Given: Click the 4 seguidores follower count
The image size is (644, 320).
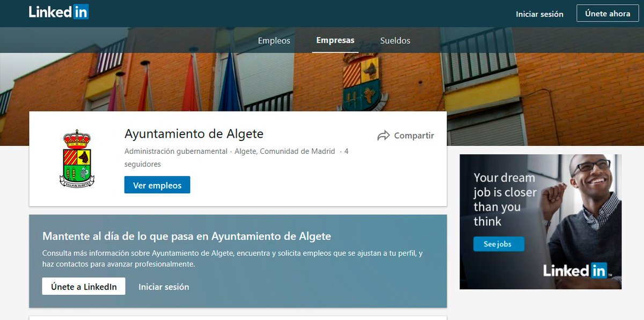Looking at the screenshot, I should coord(237,158).
